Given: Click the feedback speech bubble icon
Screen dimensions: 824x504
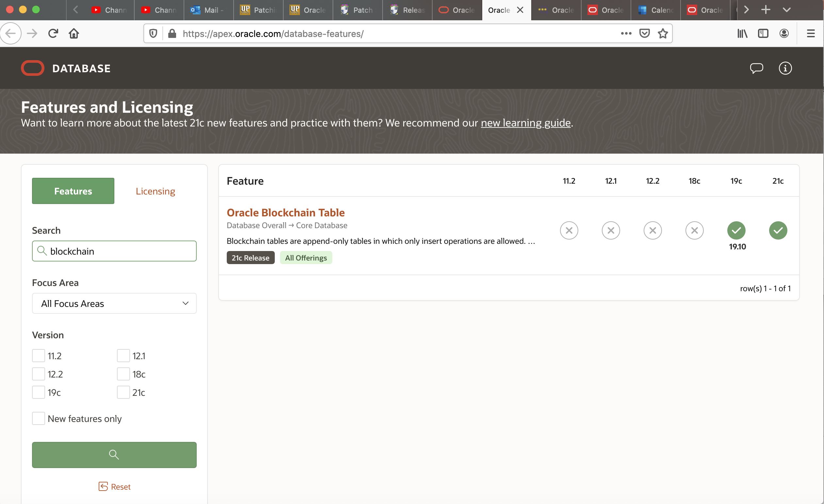Looking at the screenshot, I should point(756,68).
